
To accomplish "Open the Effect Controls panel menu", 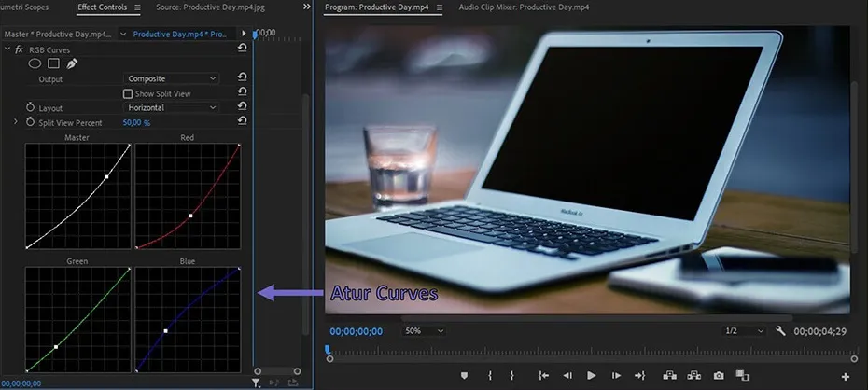I will (137, 7).
